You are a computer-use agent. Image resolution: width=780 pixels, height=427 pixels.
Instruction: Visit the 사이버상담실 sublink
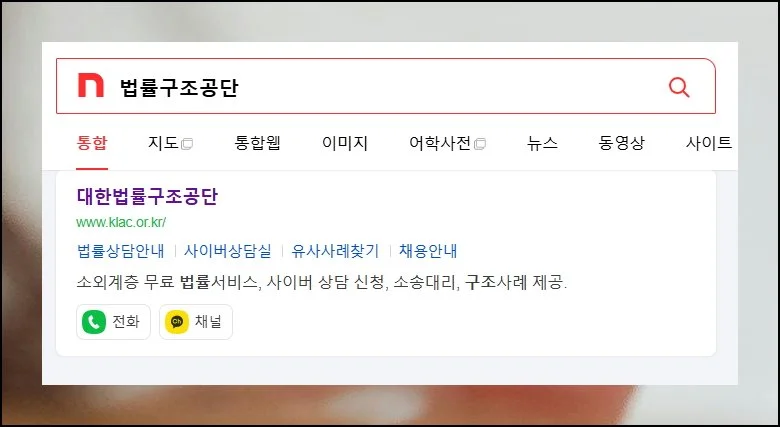click(228, 251)
